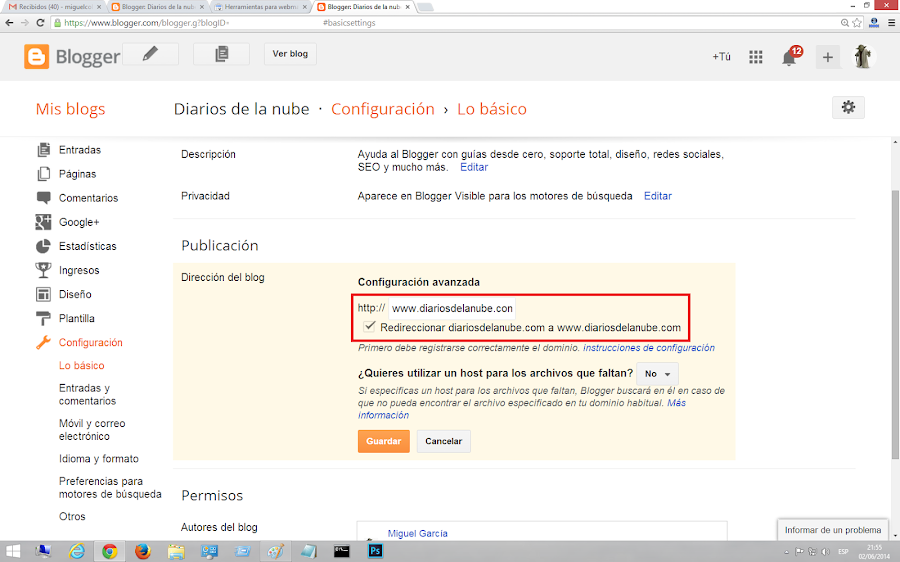Click Informar de un problema button
This screenshot has width=900, height=562.
tap(833, 530)
